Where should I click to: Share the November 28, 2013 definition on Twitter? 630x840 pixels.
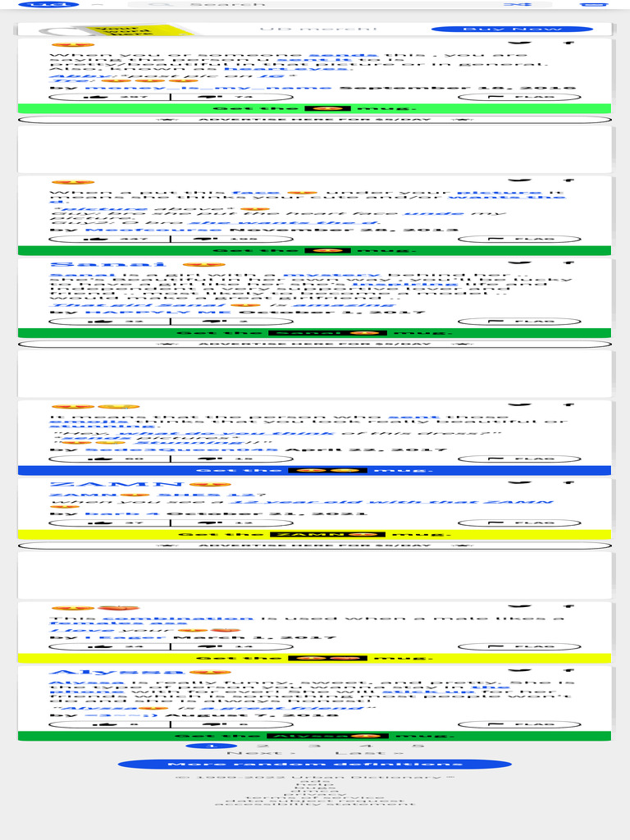(519, 180)
